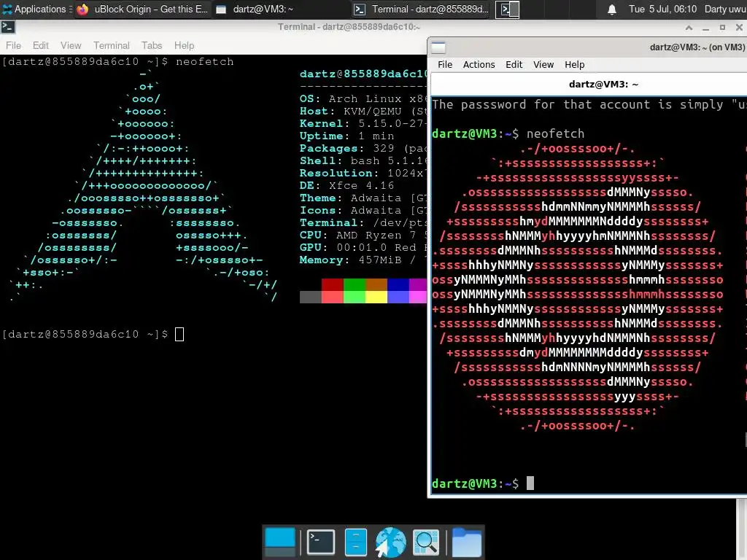Open View menu in the dartz@VM3 window
The height and width of the screenshot is (560, 747).
click(x=543, y=64)
